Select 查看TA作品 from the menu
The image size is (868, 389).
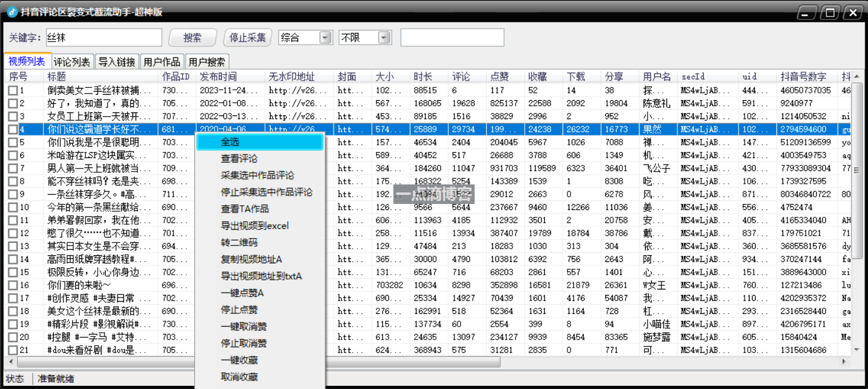tap(260, 209)
